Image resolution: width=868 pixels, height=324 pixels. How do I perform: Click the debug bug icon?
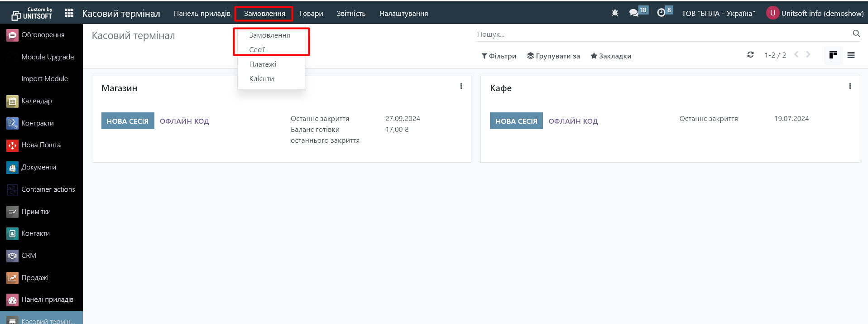(615, 13)
